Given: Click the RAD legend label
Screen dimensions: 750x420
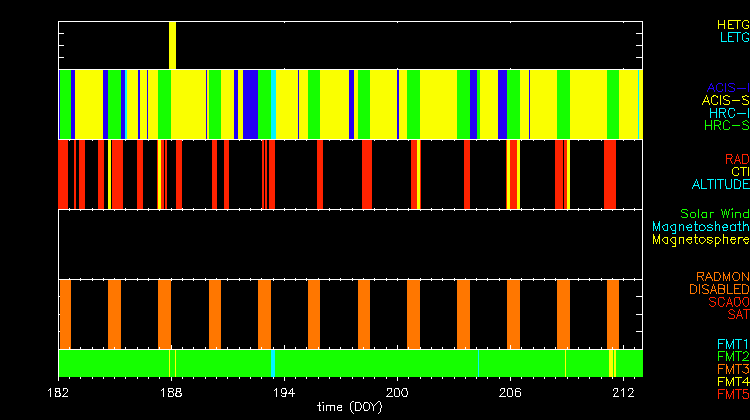Looking at the screenshot, I should point(736,159).
